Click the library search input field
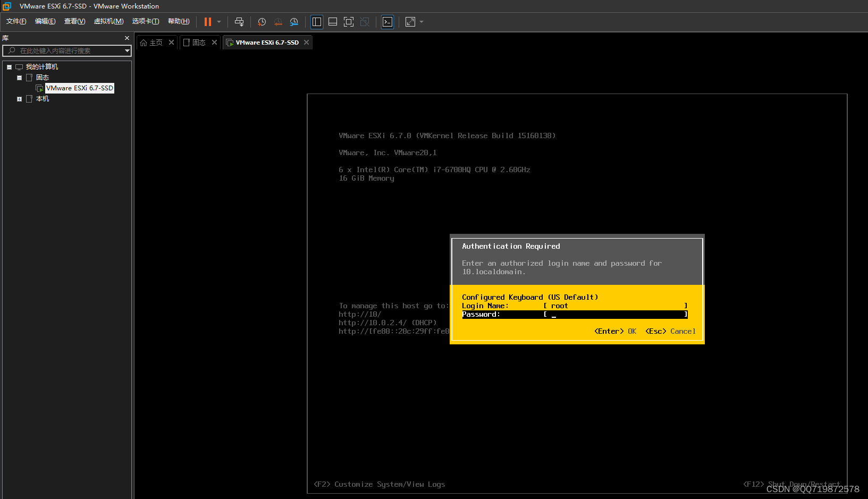 click(x=66, y=51)
